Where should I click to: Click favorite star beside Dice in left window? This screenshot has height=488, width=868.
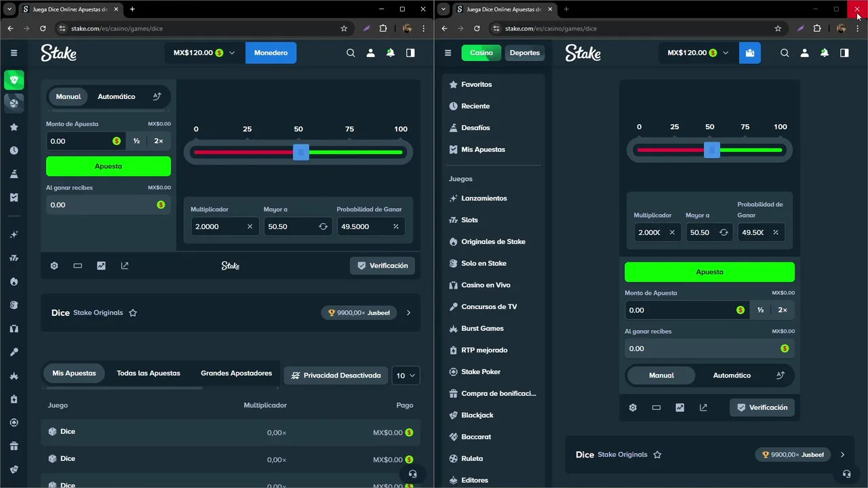tap(133, 312)
